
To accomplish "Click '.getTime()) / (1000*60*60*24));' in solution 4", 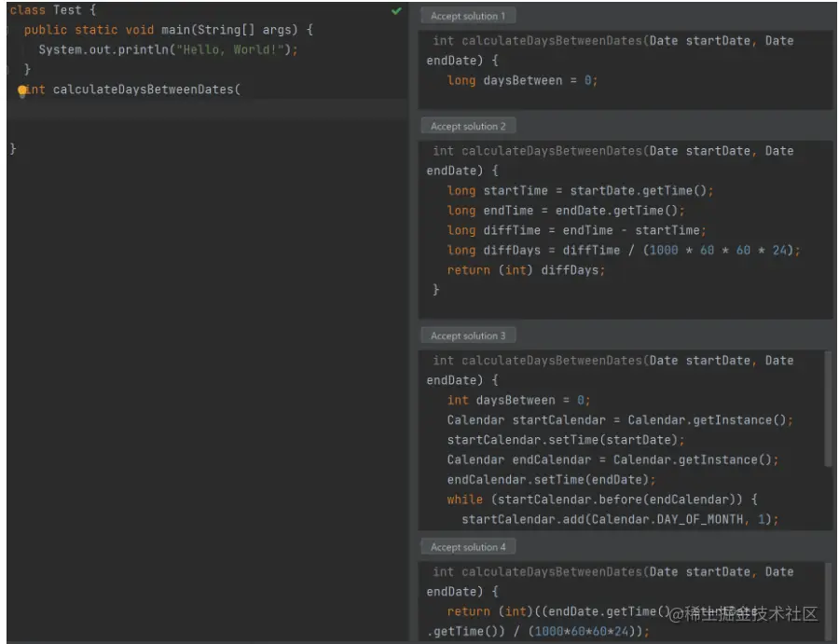I will click(x=538, y=632).
